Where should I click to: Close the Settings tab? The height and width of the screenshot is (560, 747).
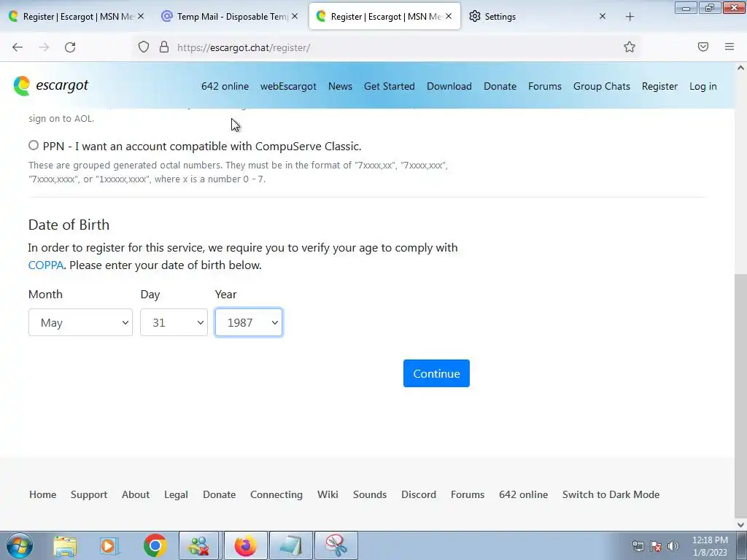pyautogui.click(x=602, y=16)
